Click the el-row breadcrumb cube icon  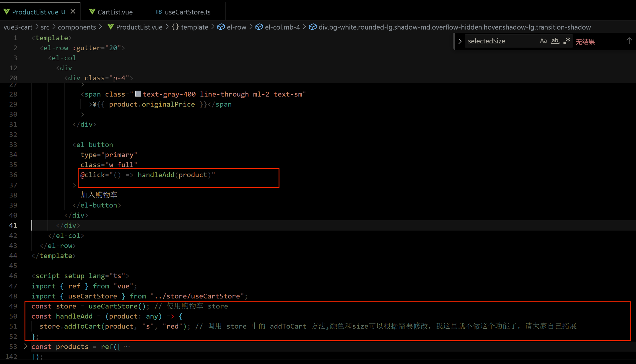click(221, 27)
